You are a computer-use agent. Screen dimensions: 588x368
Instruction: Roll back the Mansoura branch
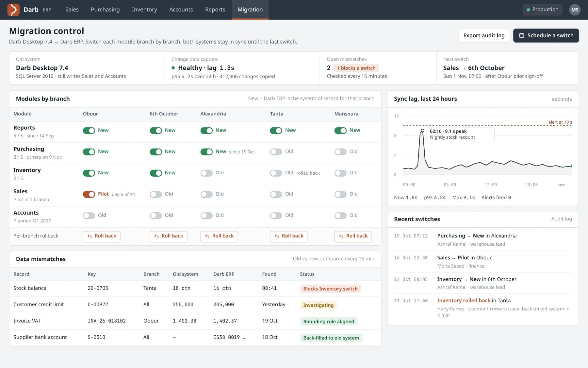[353, 236]
